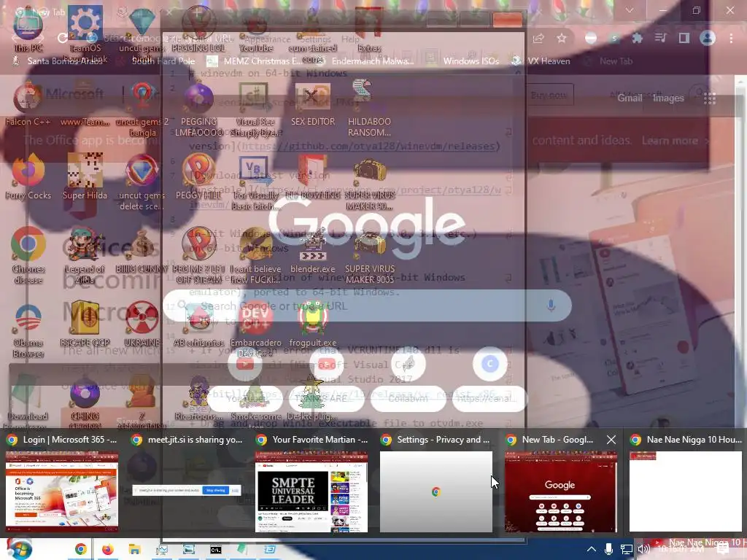The height and width of the screenshot is (560, 747).
Task: Open Chrome from the taskbar
Action: 80,549
